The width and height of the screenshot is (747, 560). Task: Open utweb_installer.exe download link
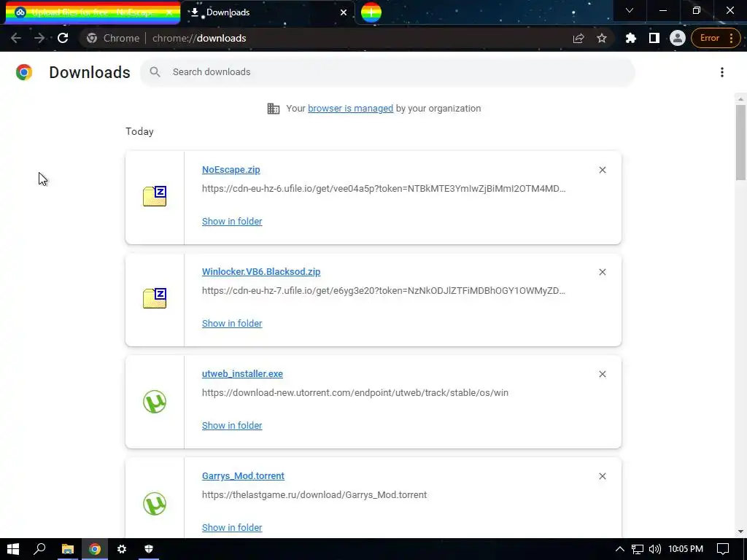click(242, 374)
